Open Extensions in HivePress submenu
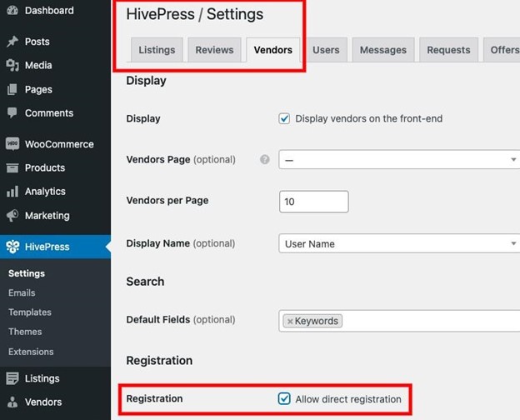 [x=31, y=352]
